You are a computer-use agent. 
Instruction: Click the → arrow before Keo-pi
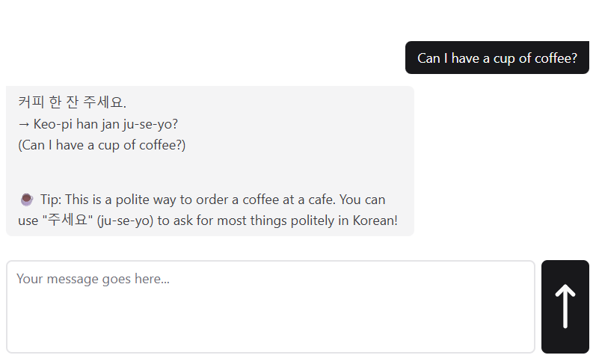coord(24,123)
